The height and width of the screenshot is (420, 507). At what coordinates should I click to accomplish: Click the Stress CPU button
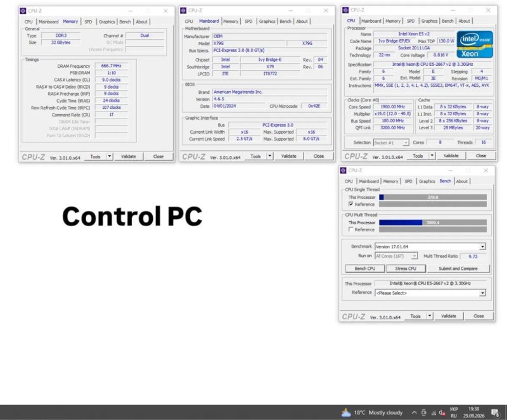(406, 269)
